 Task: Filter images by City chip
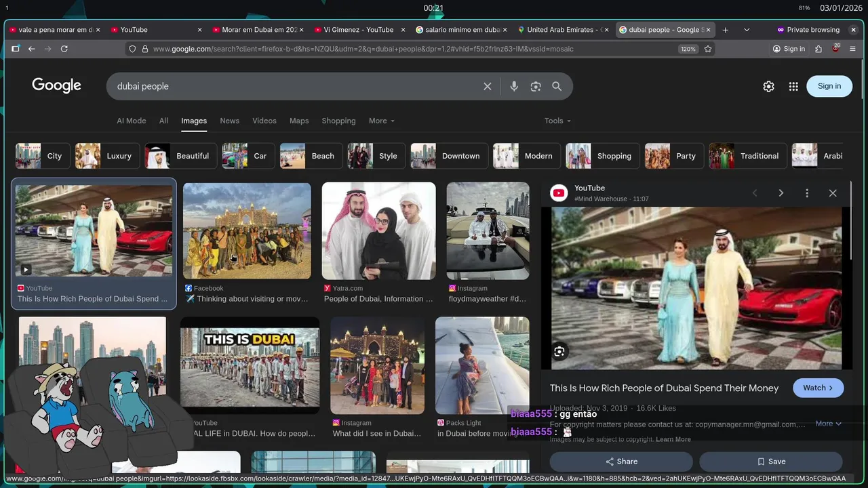point(43,156)
